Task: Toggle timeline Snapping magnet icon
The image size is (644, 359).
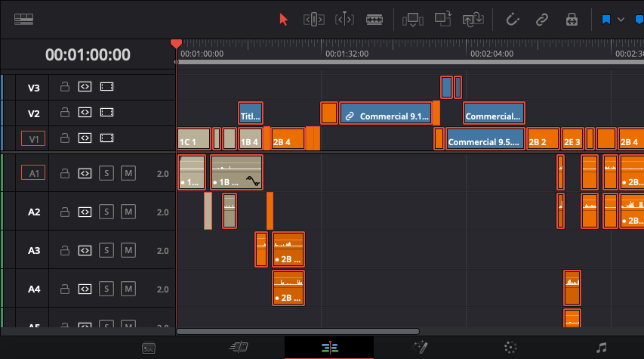Action: tap(512, 20)
